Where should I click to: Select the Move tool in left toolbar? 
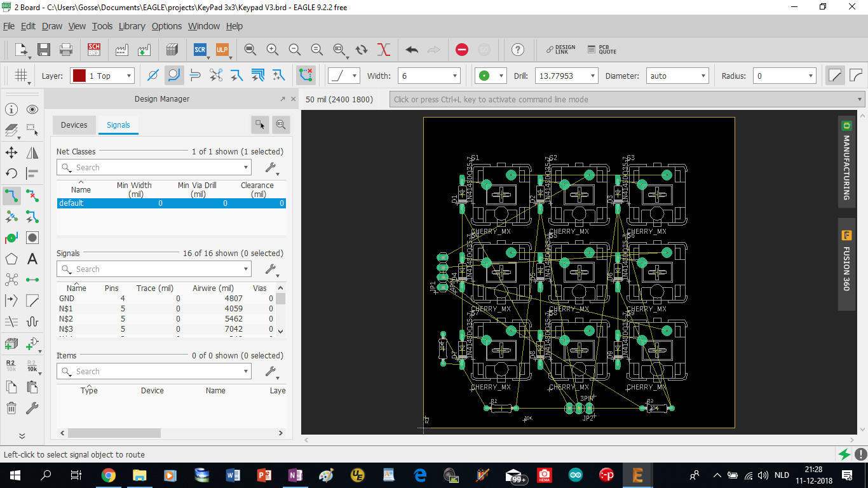click(11, 152)
